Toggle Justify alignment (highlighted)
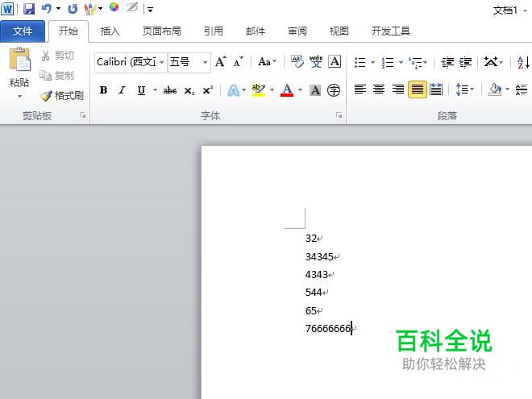Image resolution: width=532 pixels, height=399 pixels. tap(417, 89)
